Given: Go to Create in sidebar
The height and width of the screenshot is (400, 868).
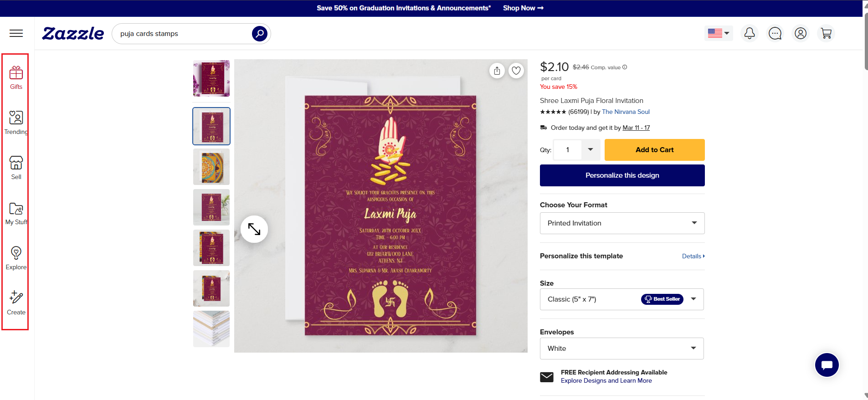Looking at the screenshot, I should click(16, 303).
